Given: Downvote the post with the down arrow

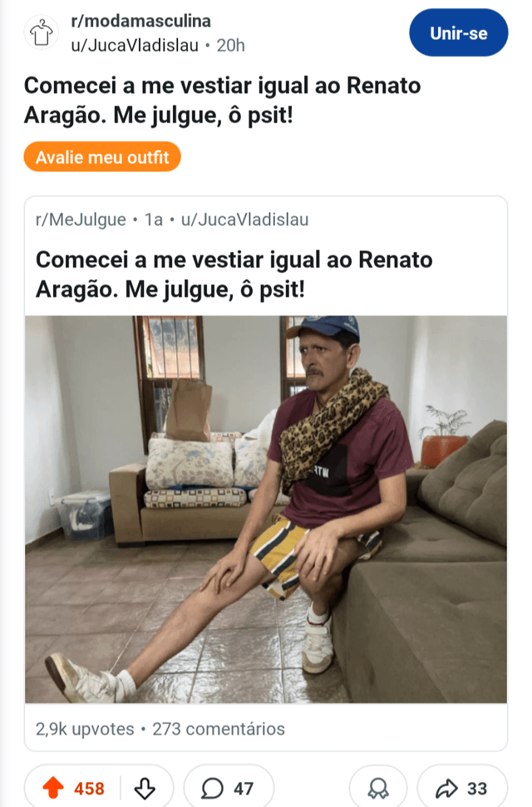Looking at the screenshot, I should [x=144, y=788].
